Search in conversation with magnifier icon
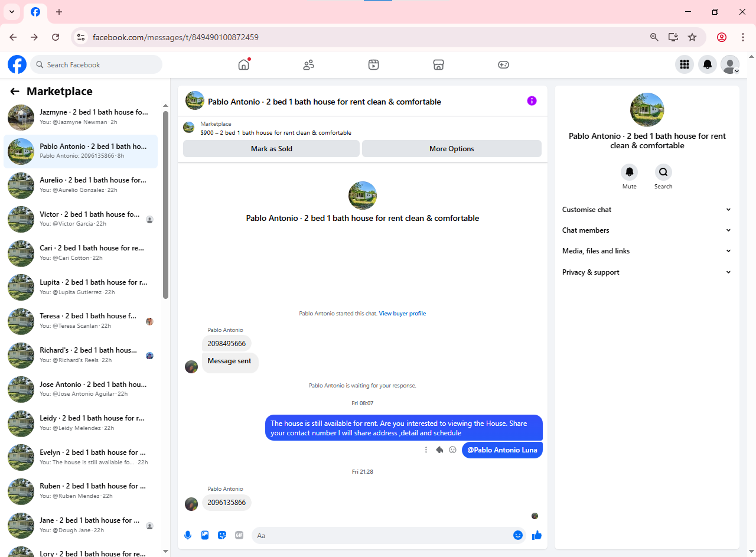Screen dimensions: 756x557 (663, 172)
